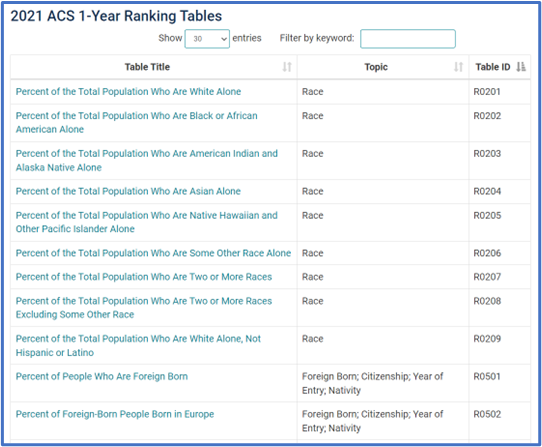Sort by Topic column arrows icon

[458, 67]
